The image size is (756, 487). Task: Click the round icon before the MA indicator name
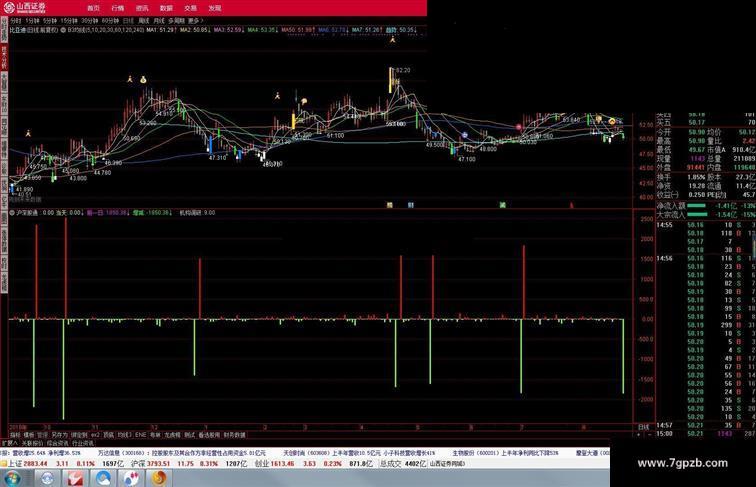click(x=63, y=30)
